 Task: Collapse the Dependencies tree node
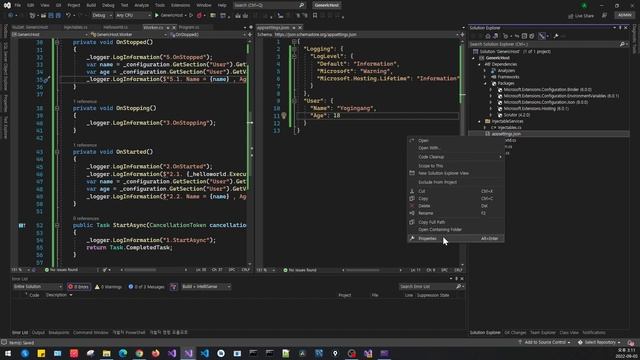coord(479,64)
